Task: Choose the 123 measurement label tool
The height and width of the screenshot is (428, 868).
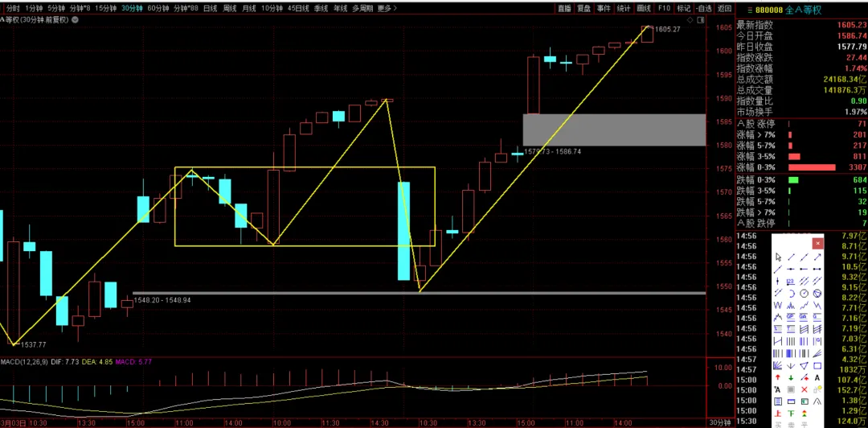Action: (791, 281)
